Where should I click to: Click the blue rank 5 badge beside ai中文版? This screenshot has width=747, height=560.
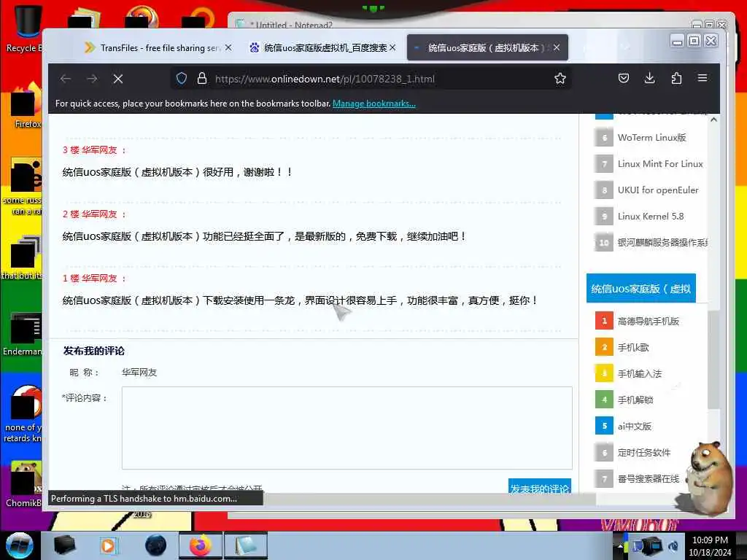(604, 426)
